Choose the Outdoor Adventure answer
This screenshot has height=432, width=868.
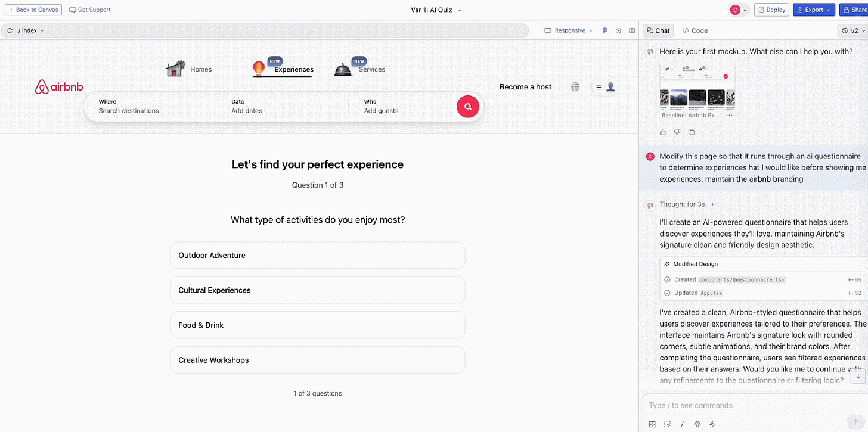318,255
